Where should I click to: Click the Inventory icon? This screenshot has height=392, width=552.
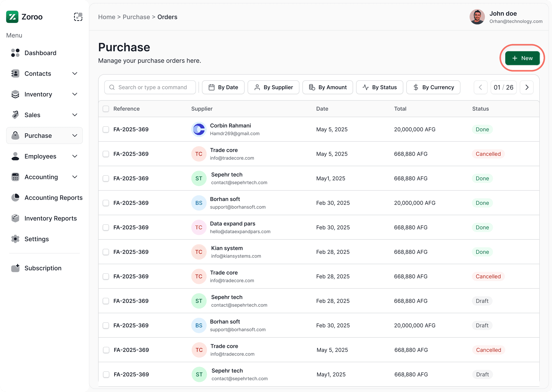tap(15, 94)
